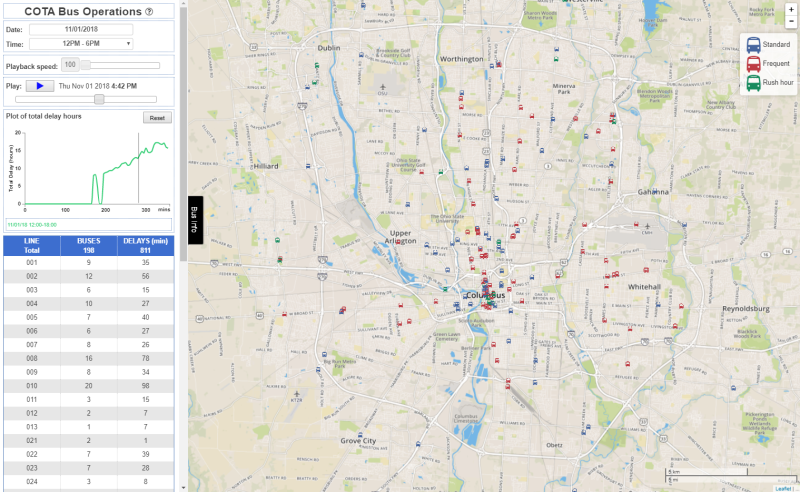The height and width of the screenshot is (492, 800).
Task: Select line 023 row in table
Action: 89,468
